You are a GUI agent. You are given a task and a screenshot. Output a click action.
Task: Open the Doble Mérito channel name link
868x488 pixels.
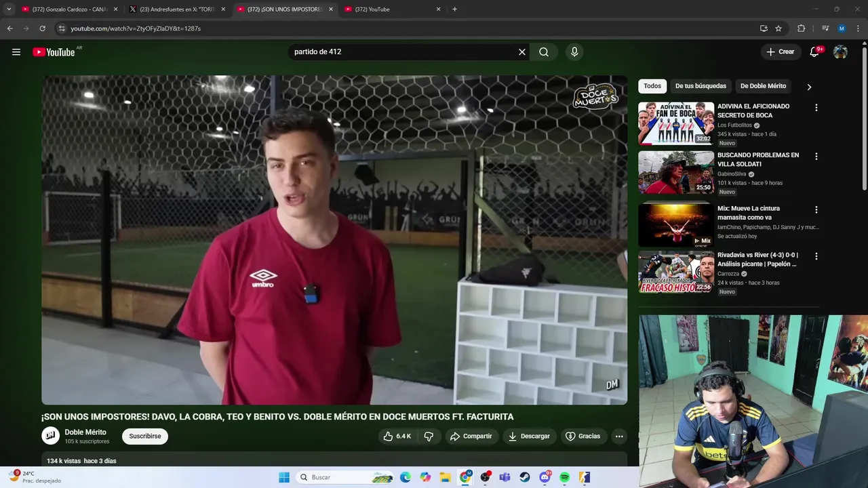click(85, 432)
